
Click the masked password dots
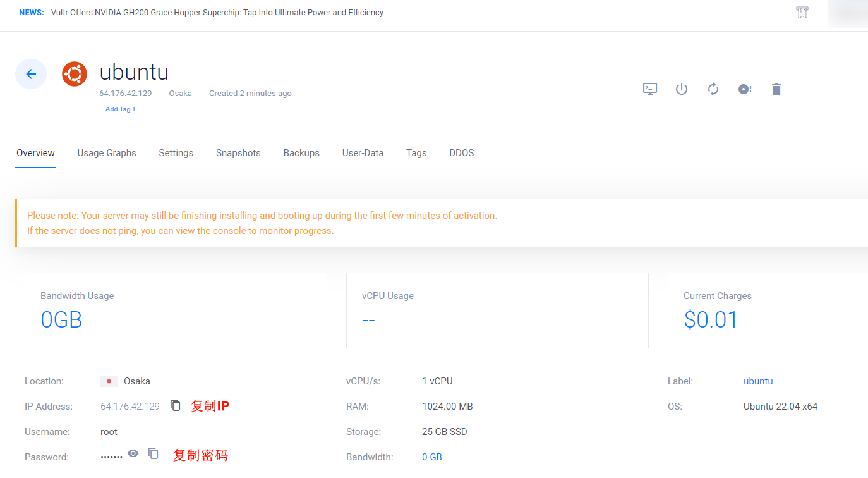click(x=112, y=457)
